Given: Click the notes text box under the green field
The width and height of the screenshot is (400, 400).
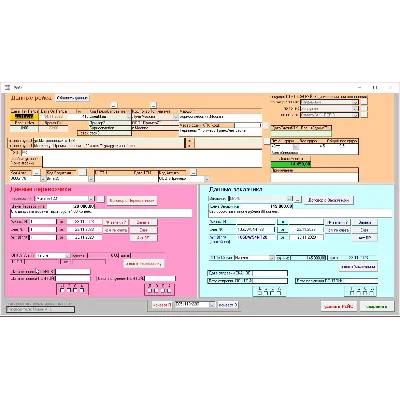Looking at the screenshot, I should click(315, 177).
